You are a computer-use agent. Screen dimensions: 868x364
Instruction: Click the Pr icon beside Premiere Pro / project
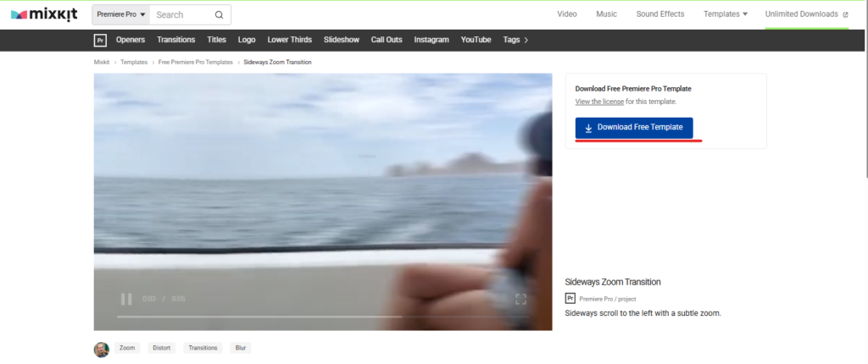pyautogui.click(x=570, y=299)
